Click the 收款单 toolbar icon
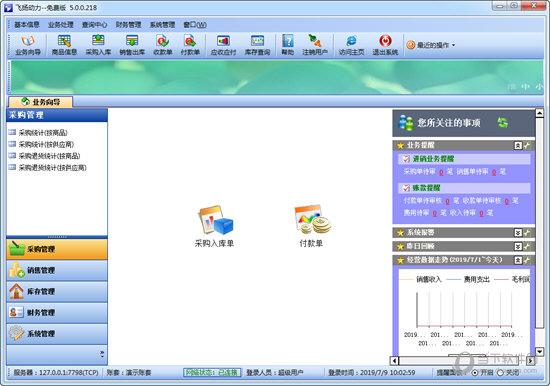Viewport: 550px width, 386px height. click(x=162, y=45)
